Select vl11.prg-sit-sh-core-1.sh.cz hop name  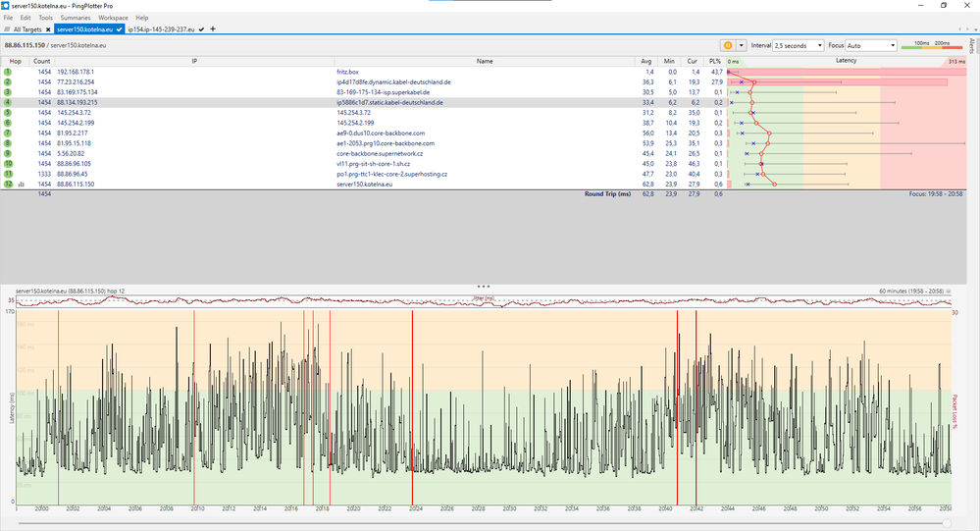pos(373,164)
